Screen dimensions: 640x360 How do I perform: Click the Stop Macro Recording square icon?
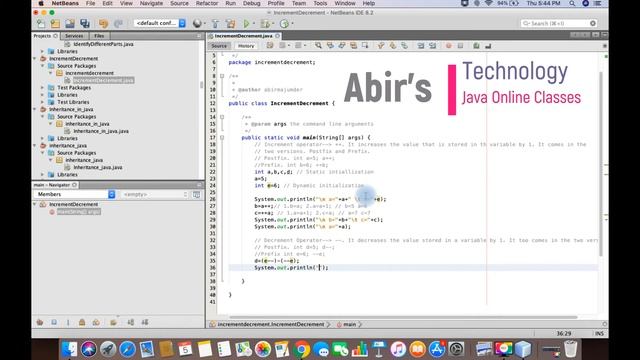click(x=460, y=46)
